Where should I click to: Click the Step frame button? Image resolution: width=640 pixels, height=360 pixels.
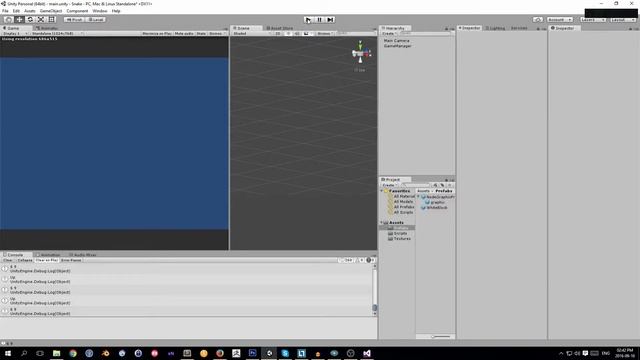(x=331, y=20)
